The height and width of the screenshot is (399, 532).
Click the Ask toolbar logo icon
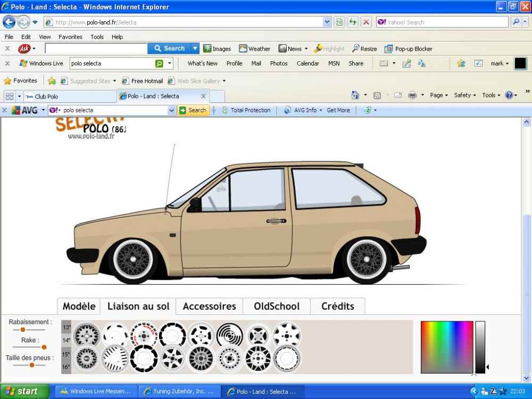[24, 48]
